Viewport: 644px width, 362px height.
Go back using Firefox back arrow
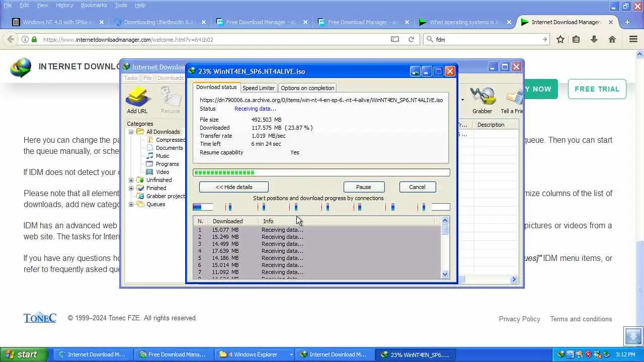[x=10, y=39]
